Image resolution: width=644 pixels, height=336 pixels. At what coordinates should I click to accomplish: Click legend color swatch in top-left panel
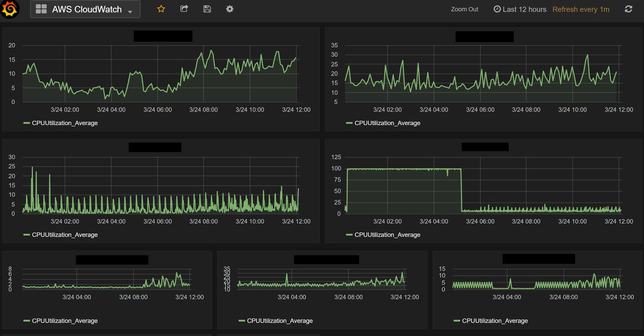click(x=27, y=123)
